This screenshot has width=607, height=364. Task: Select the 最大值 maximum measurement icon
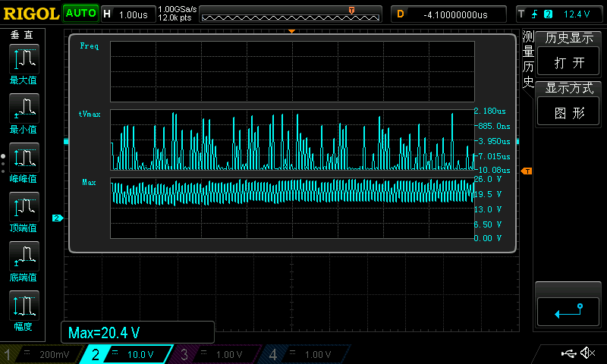click(24, 59)
